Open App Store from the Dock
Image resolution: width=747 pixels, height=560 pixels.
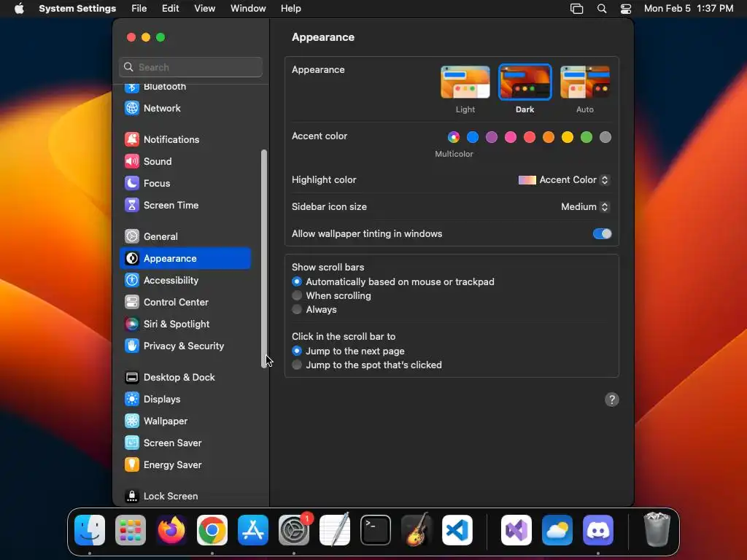(253, 530)
